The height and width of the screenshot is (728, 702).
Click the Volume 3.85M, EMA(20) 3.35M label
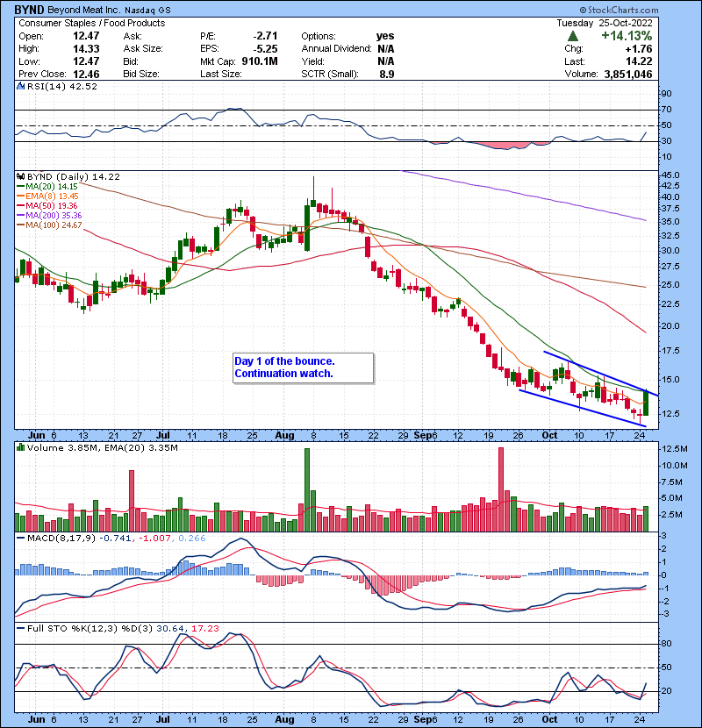[x=102, y=447]
